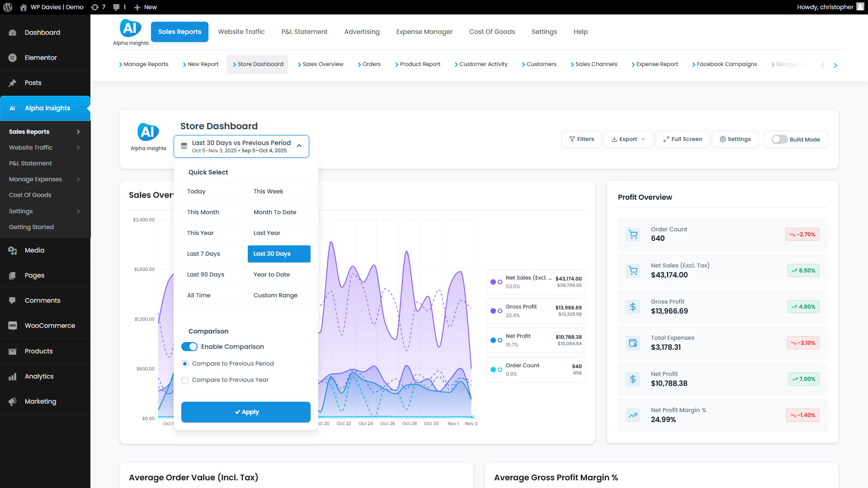
Task: Open Full Screen mode
Action: coord(683,140)
